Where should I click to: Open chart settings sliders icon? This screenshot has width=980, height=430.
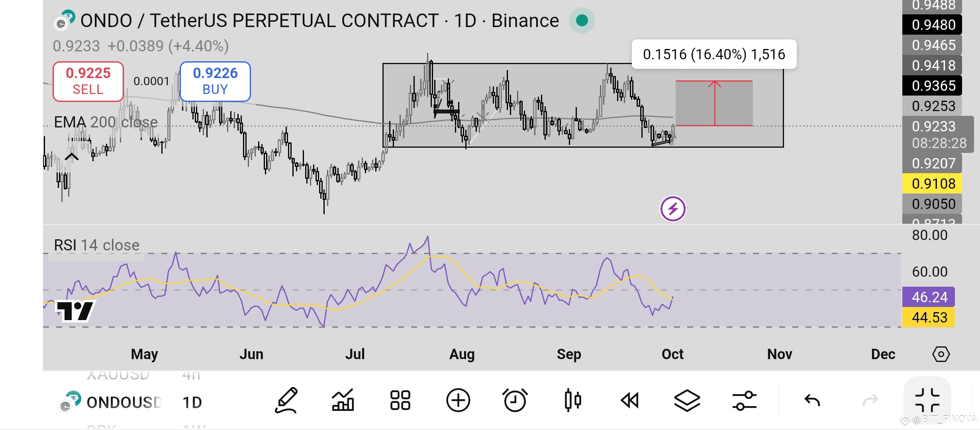point(744,400)
